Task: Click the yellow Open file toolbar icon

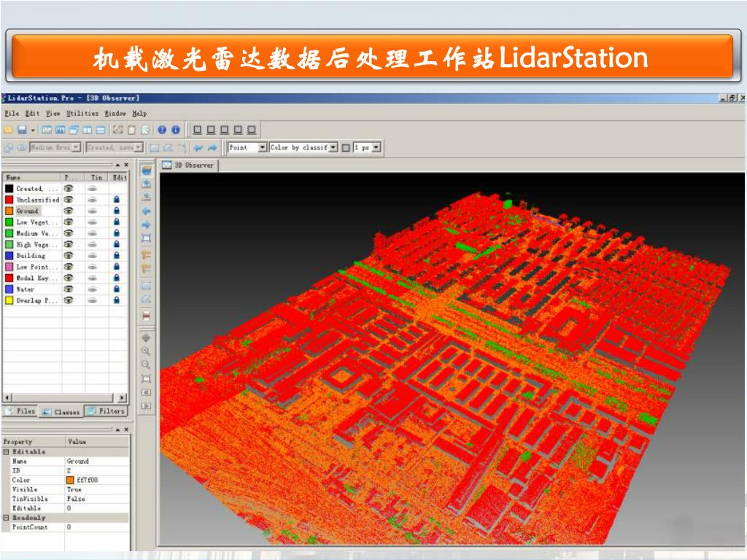Action: [x=9, y=130]
